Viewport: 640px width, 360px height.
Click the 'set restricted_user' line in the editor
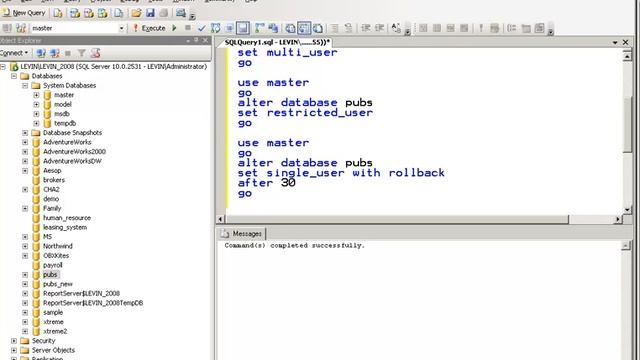click(305, 113)
